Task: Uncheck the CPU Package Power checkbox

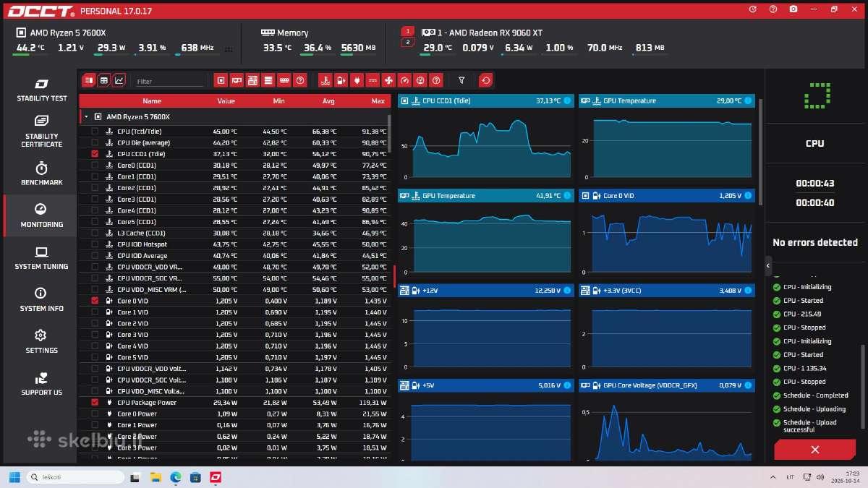Action: (x=95, y=403)
